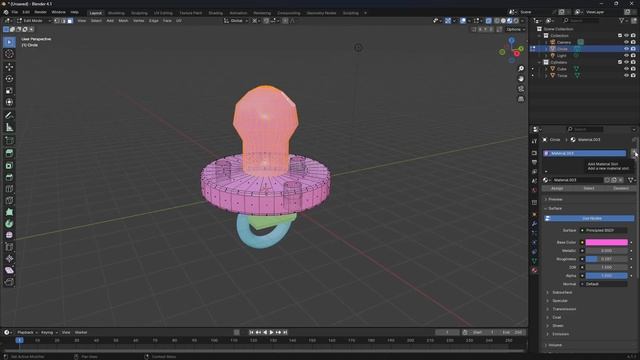Select the Edge Slide tool
The image size is (640, 360).
tap(9, 247)
